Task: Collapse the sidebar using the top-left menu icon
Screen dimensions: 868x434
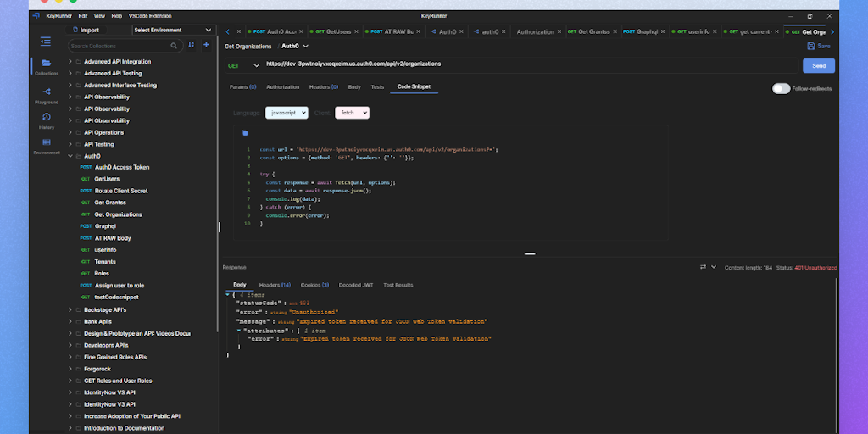Action: click(x=46, y=41)
